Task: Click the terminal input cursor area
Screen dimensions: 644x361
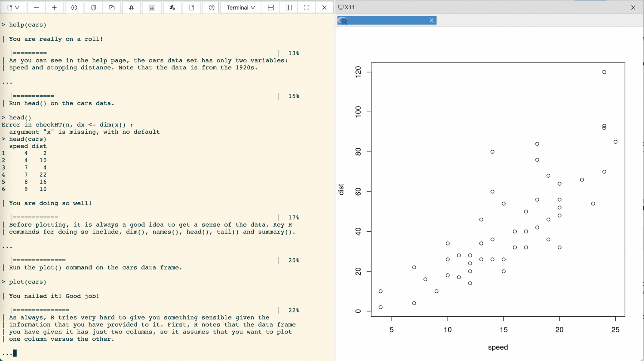Action: pos(15,353)
